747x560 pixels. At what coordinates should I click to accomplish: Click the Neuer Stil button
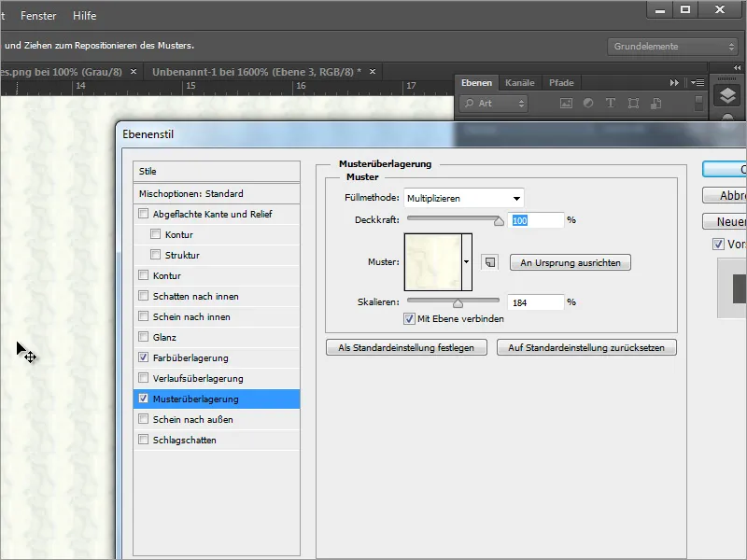click(x=725, y=221)
